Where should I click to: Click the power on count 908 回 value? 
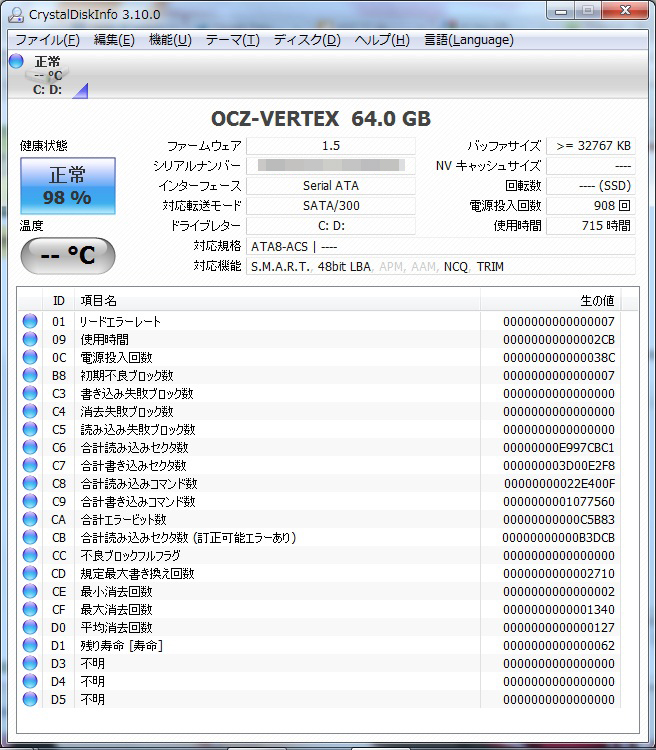(x=591, y=206)
